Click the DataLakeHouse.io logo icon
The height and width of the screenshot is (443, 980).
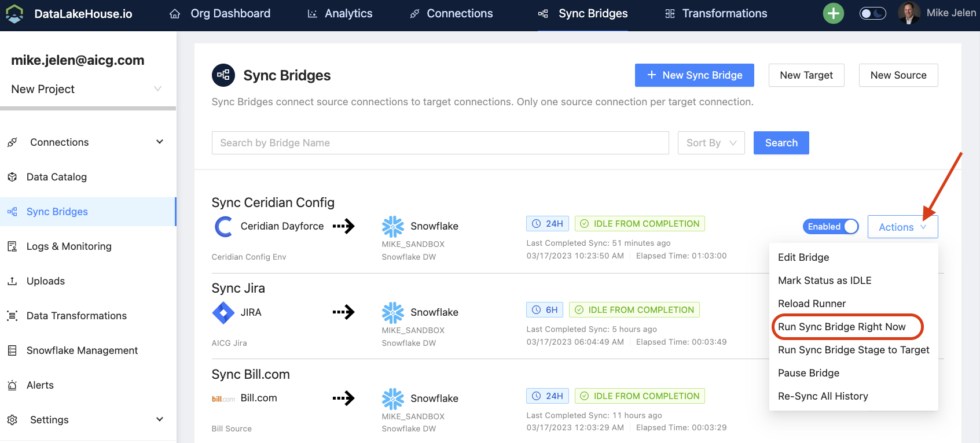pos(14,13)
